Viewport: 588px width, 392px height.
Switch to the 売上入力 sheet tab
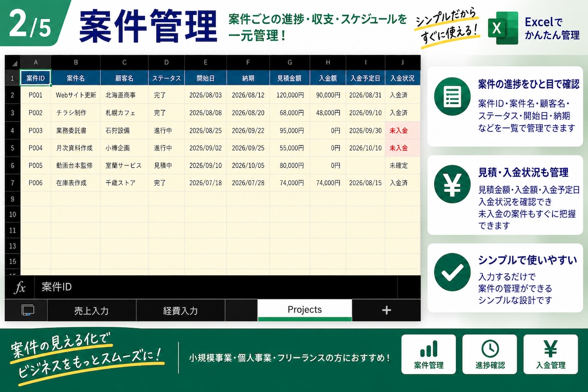tap(92, 311)
